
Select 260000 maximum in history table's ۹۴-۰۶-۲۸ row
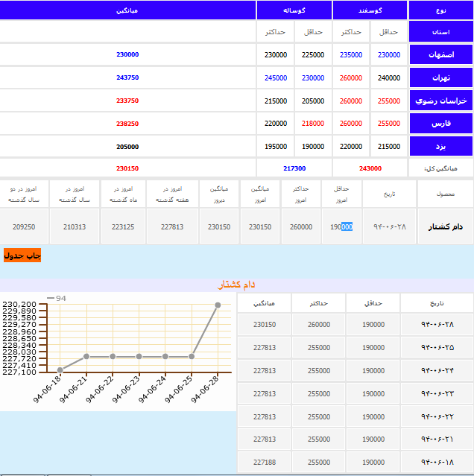pyautogui.click(x=319, y=325)
